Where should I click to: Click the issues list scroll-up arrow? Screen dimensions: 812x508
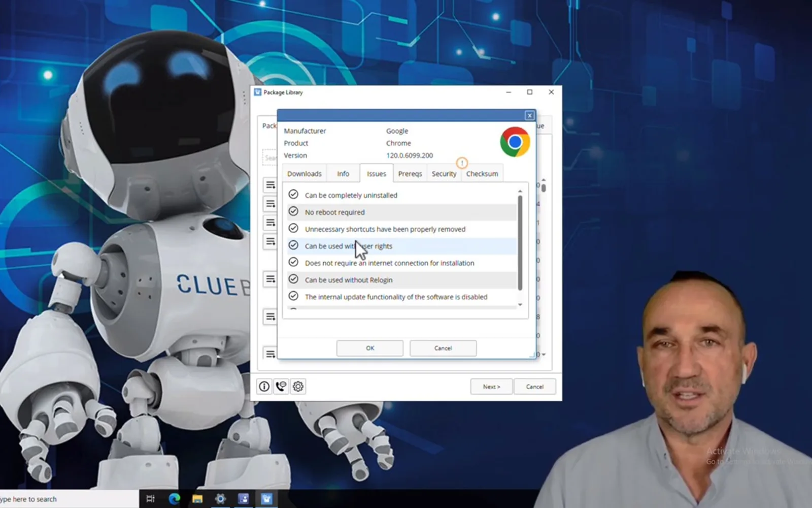coord(520,191)
